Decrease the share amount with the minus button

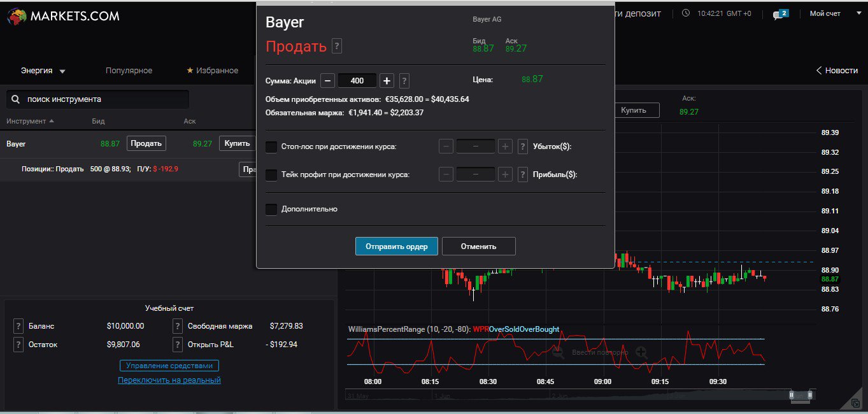(327, 81)
